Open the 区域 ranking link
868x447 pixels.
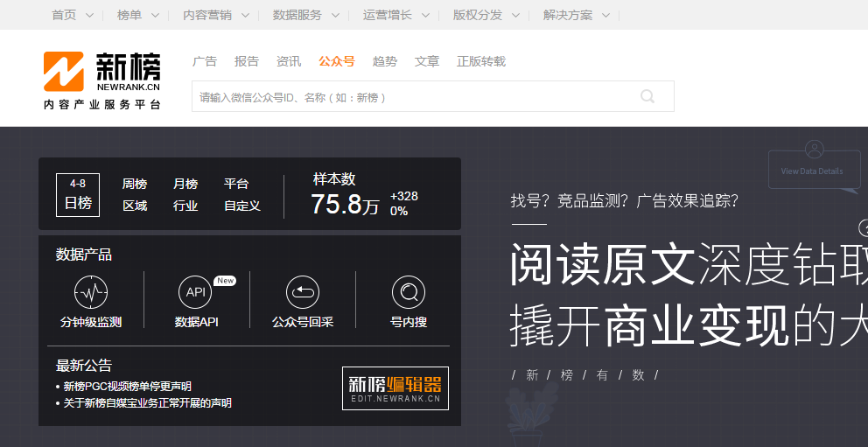[x=135, y=206]
